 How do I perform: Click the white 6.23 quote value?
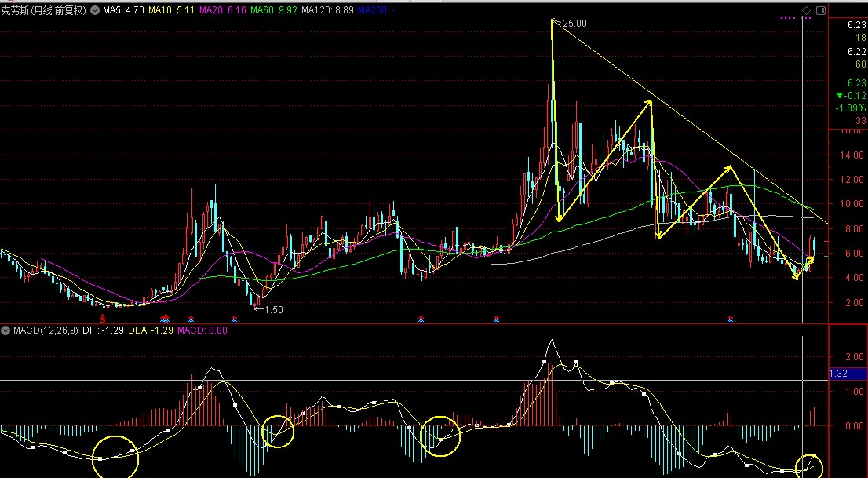[856, 25]
